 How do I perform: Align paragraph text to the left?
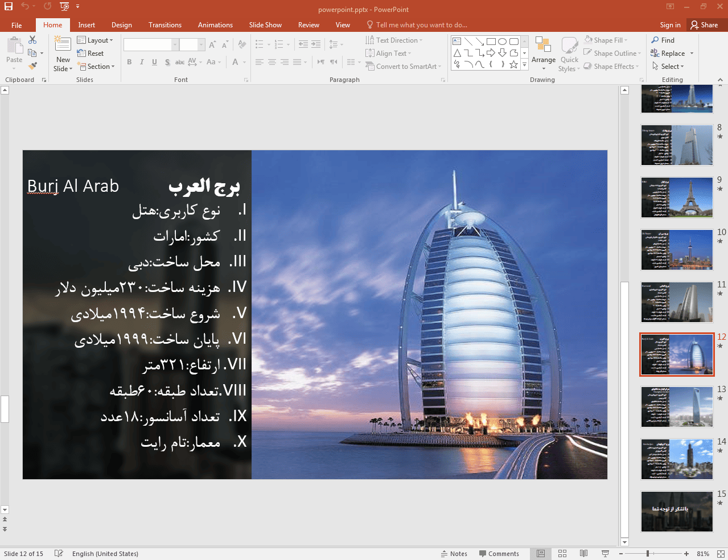coord(260,62)
